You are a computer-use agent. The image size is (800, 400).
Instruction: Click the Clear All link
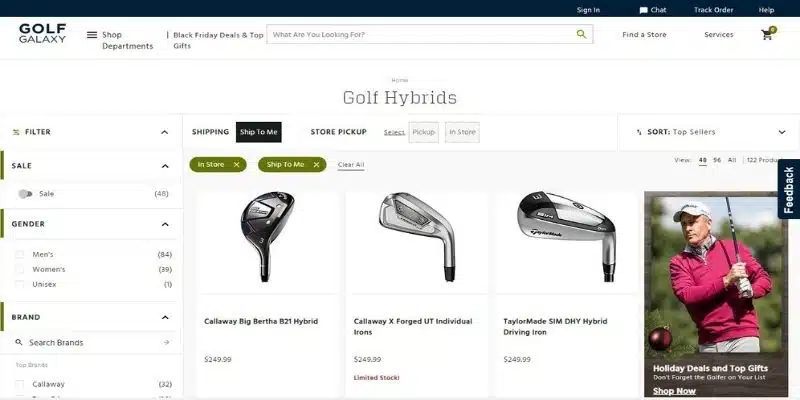click(351, 165)
